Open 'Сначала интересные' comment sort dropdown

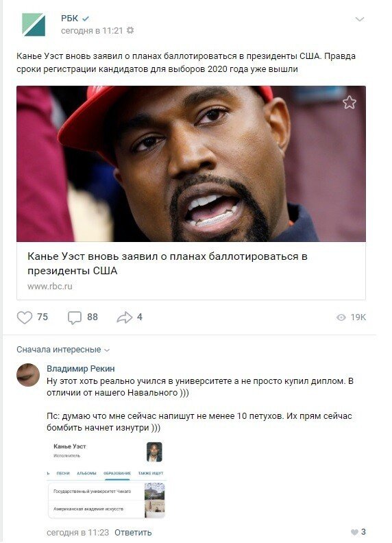tap(63, 350)
